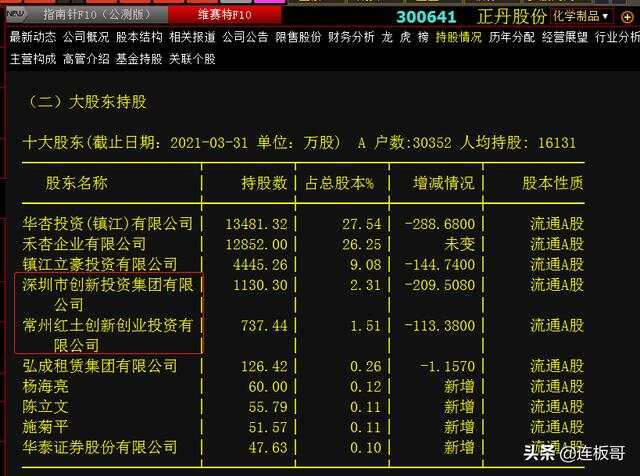Click change value -113.3800

pos(440,326)
